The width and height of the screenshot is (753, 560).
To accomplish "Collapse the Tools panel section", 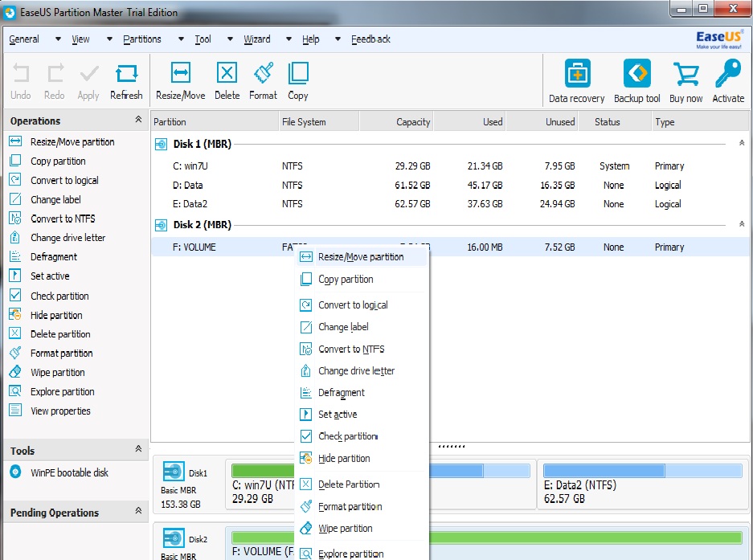I will pyautogui.click(x=138, y=450).
